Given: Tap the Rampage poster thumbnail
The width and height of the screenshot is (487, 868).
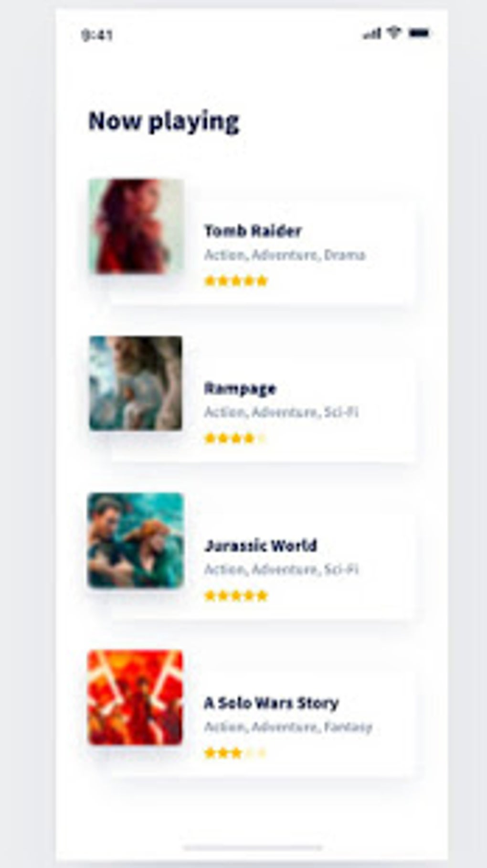Looking at the screenshot, I should (136, 383).
